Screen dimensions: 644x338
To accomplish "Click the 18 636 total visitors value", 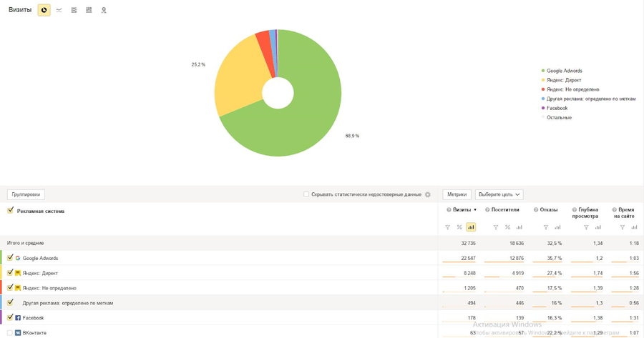I will (x=517, y=243).
